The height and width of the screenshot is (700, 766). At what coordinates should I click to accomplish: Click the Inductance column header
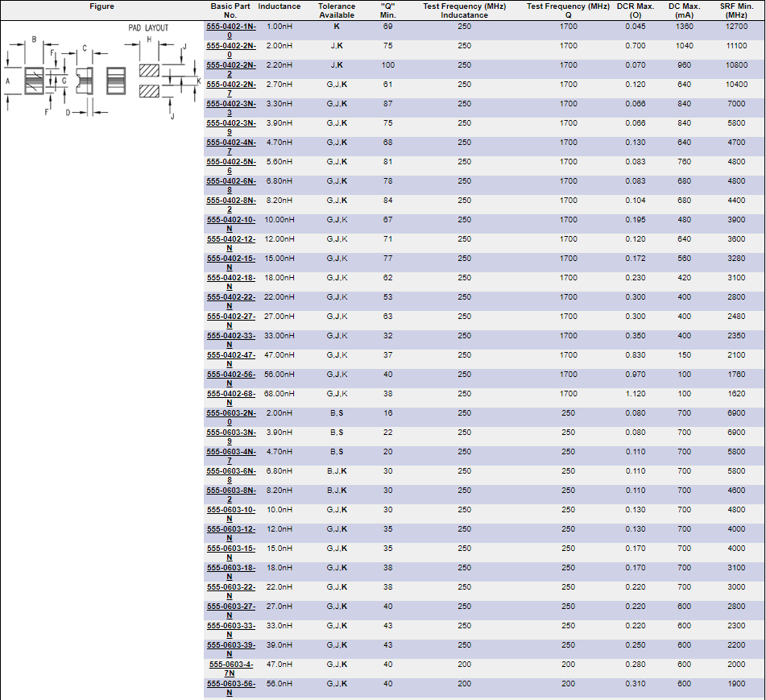coord(279,6)
